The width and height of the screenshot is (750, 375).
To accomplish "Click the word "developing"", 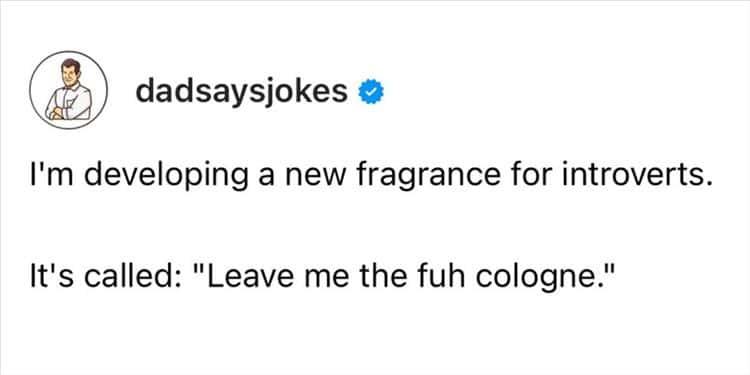I will [x=166, y=179].
